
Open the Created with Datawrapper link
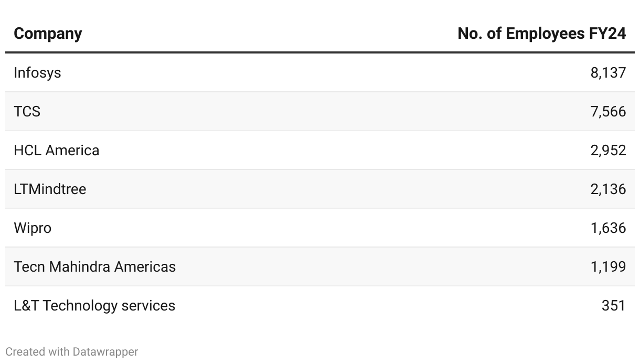(x=71, y=351)
